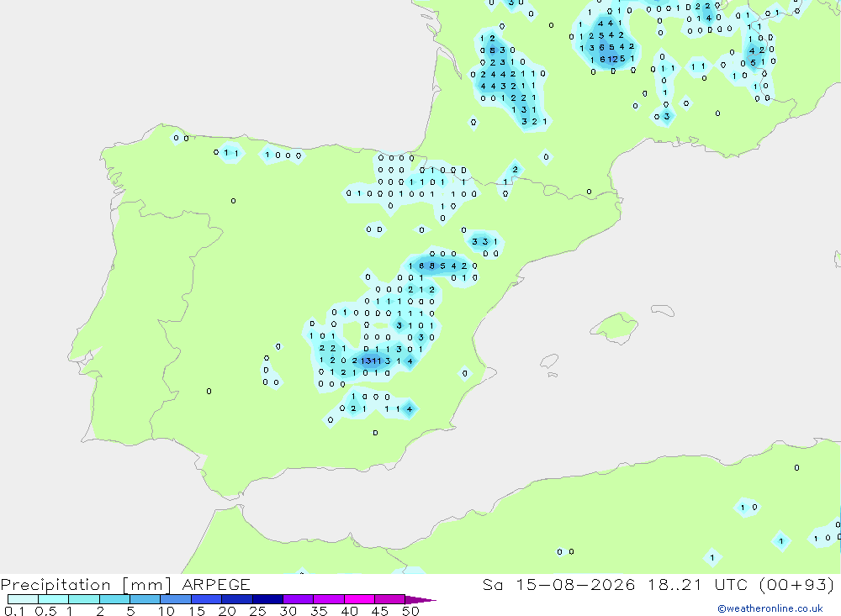The height and width of the screenshot is (616, 841).
Task: Click the '18..21 UTC' time text
Action: point(700,585)
